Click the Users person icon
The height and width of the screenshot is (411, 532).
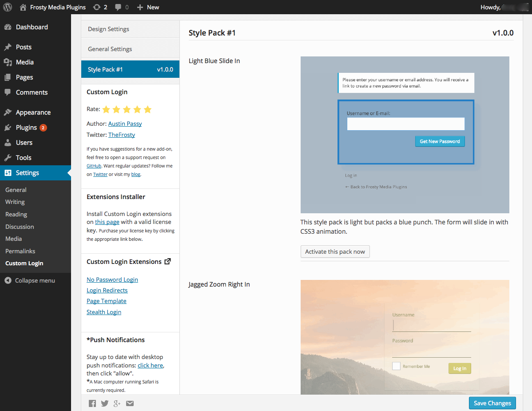8,143
